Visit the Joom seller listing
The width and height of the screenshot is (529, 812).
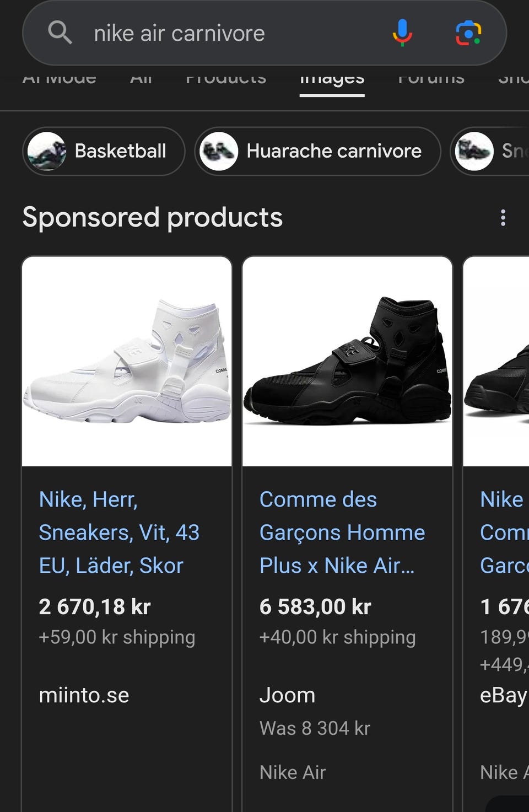click(287, 695)
